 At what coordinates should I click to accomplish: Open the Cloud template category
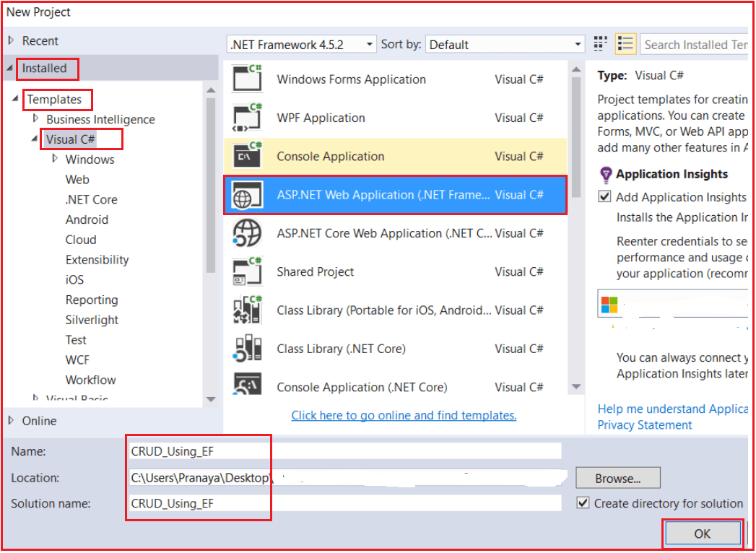pos(81,240)
